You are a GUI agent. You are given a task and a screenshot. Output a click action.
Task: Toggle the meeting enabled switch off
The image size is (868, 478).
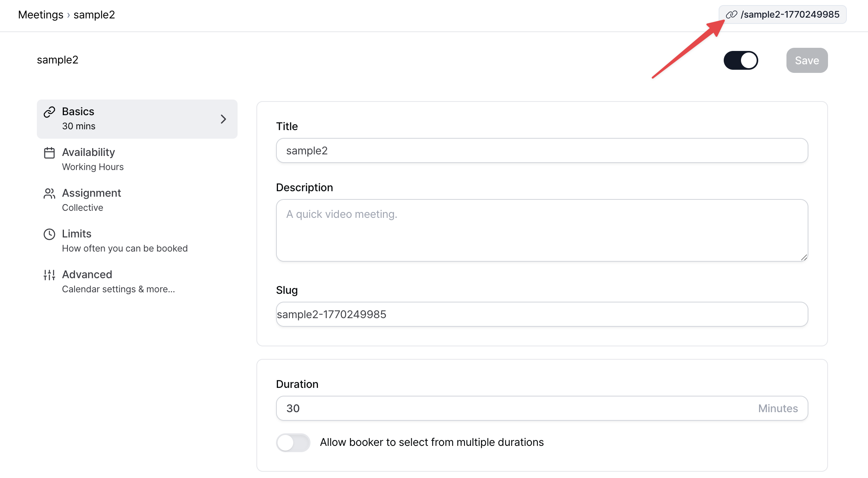(x=741, y=60)
